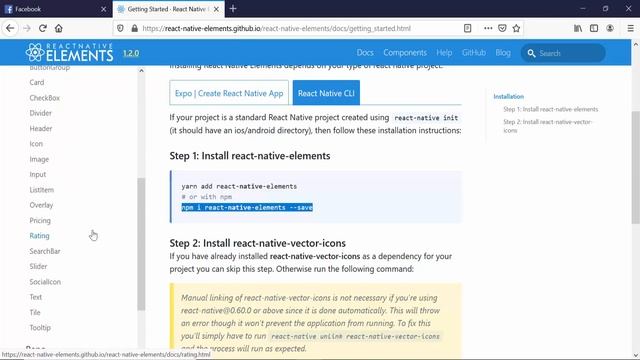This screenshot has height=360, width=640.
Task: Reload the current page
Action: pos(43,28)
